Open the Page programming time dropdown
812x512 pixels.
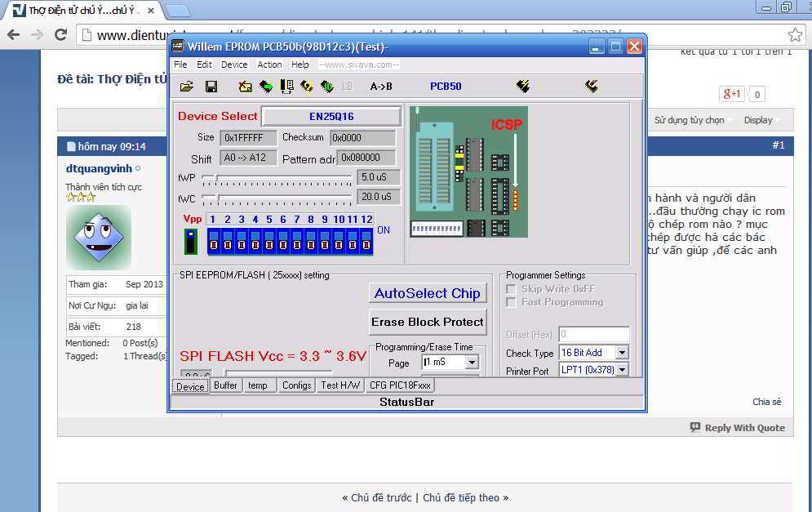tap(472, 363)
